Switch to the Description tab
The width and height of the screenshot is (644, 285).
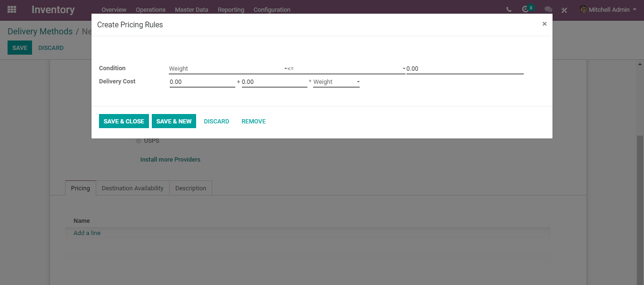click(x=191, y=188)
